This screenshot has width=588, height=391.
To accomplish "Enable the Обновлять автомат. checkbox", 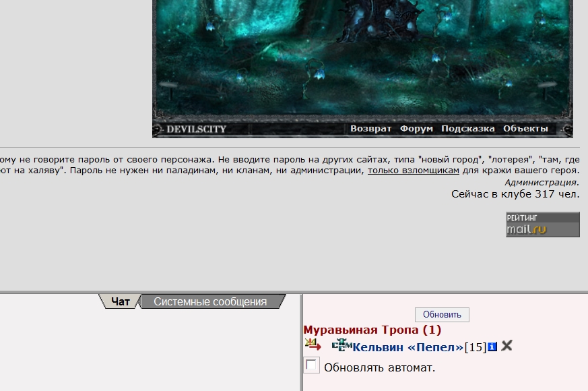I will pos(311,365).
